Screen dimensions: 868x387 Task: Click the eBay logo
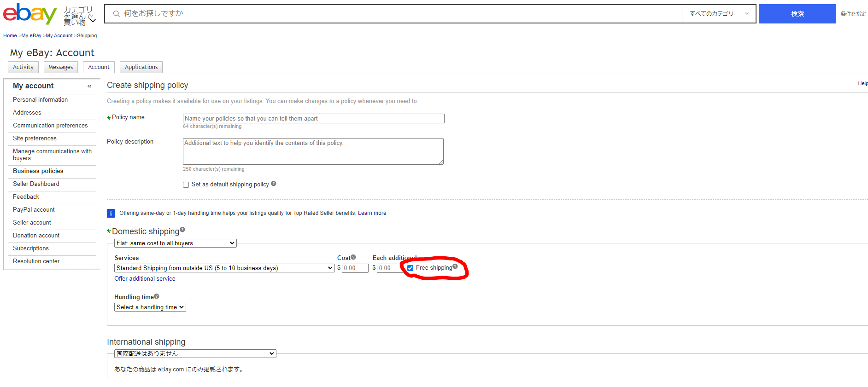pos(29,14)
